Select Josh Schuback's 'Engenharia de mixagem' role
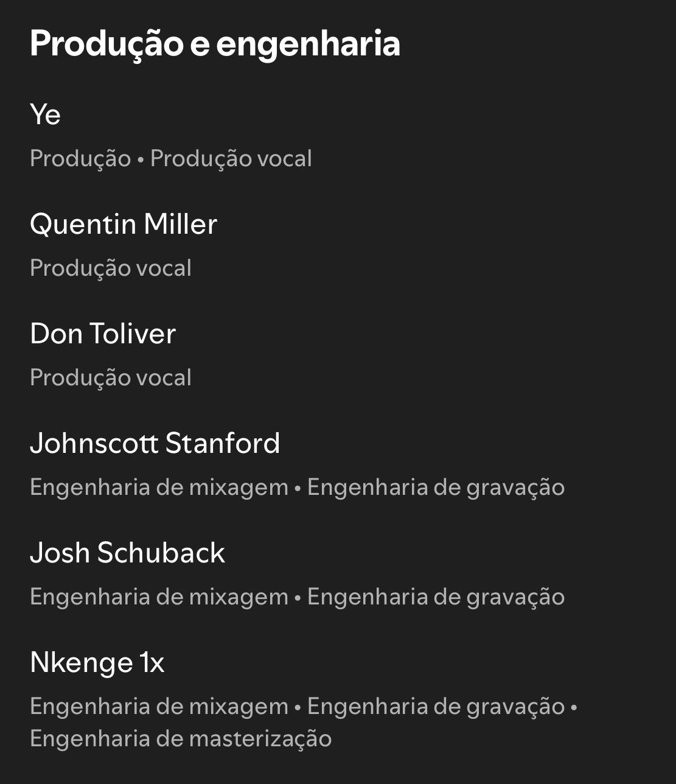This screenshot has height=784, width=676. pyautogui.click(x=159, y=597)
